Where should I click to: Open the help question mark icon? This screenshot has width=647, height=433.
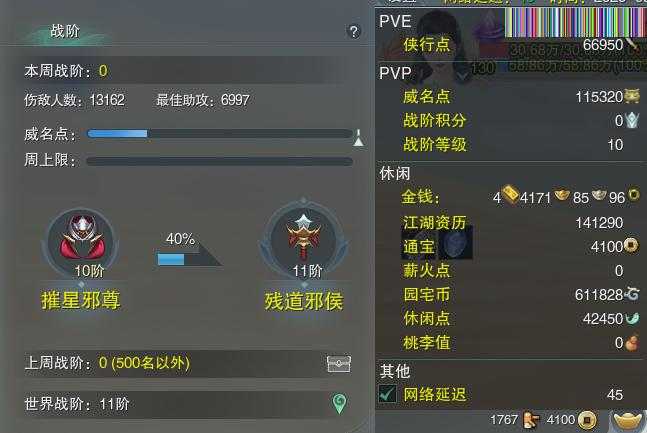point(354,31)
